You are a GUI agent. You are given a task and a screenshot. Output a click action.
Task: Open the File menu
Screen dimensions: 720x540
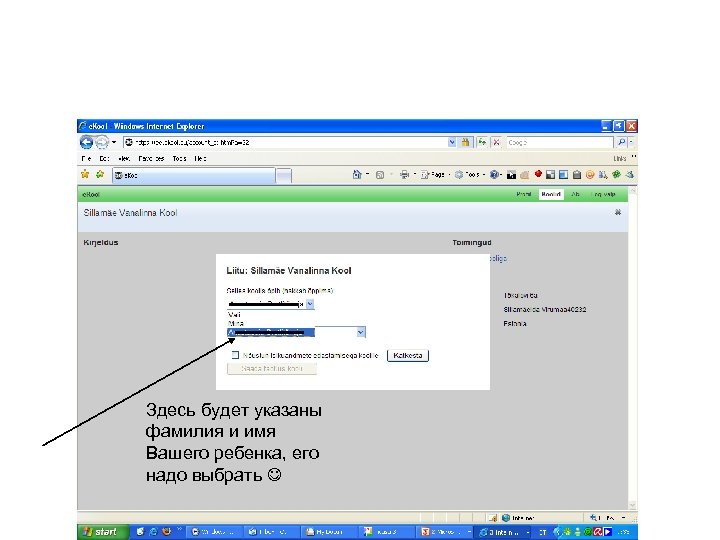pyautogui.click(x=86, y=158)
